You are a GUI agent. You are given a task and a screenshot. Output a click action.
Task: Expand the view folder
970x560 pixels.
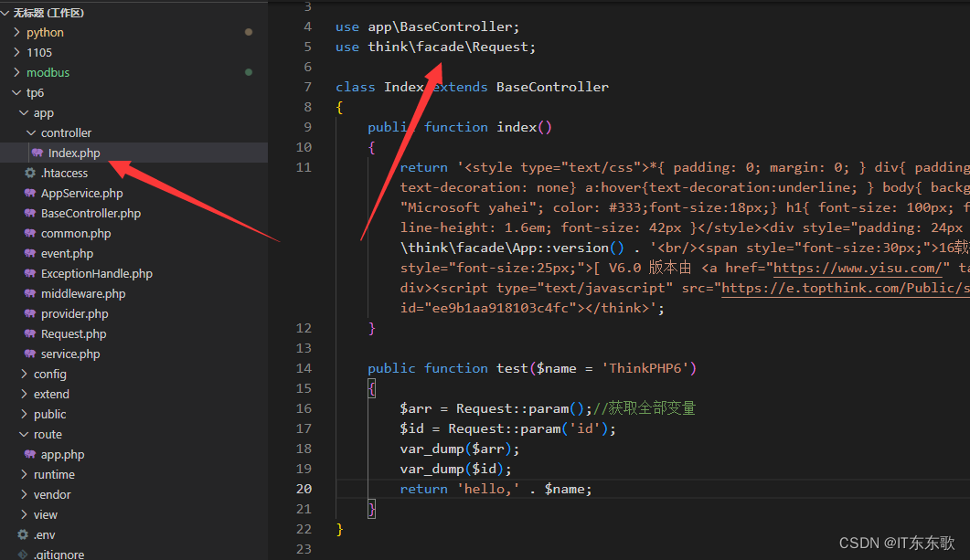pos(24,514)
